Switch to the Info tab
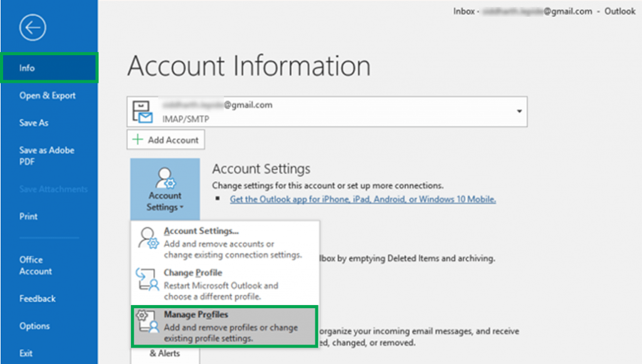642x364 pixels. [26, 67]
